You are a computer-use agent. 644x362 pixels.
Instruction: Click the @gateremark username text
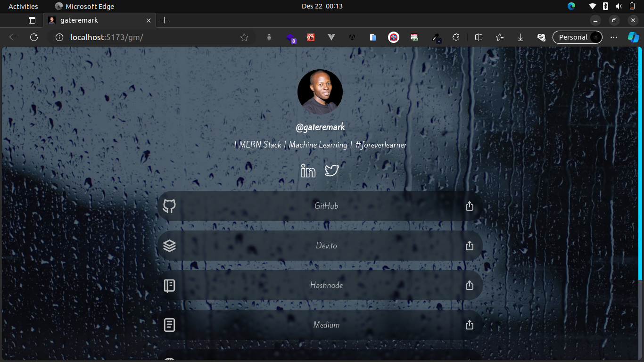tap(320, 127)
